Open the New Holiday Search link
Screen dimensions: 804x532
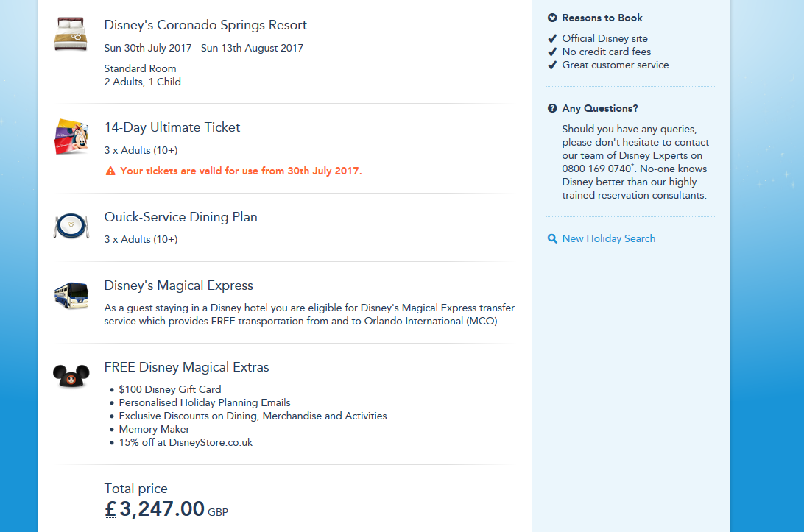(608, 238)
